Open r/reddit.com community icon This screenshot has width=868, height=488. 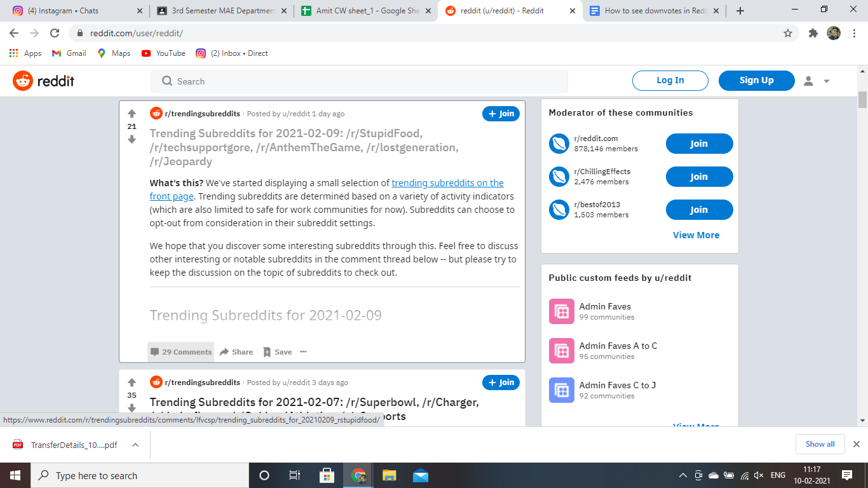[x=559, y=144]
